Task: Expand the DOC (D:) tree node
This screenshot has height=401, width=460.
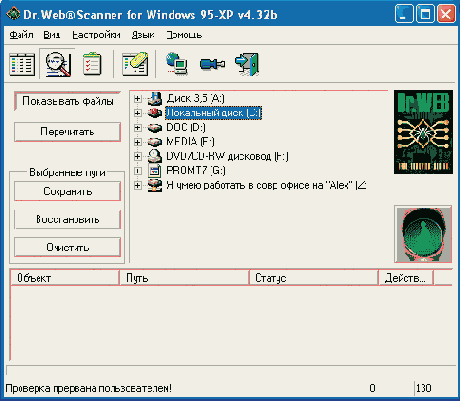Action: pos(137,128)
